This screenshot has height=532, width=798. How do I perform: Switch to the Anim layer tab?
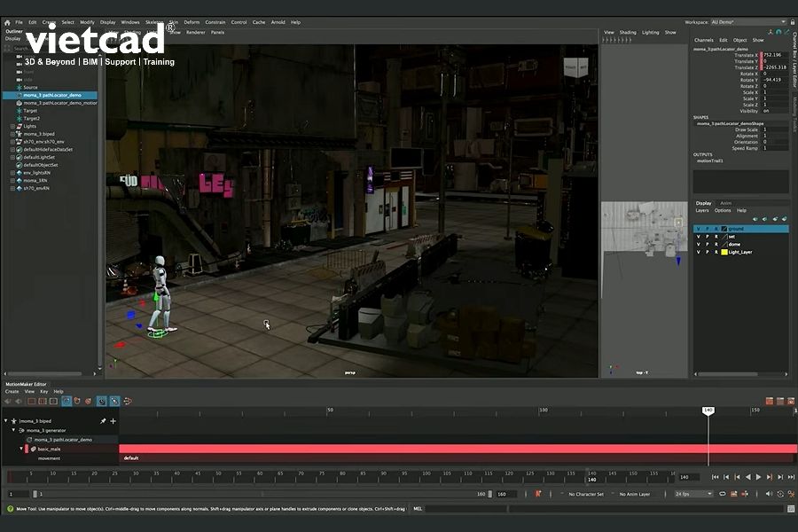coord(725,203)
